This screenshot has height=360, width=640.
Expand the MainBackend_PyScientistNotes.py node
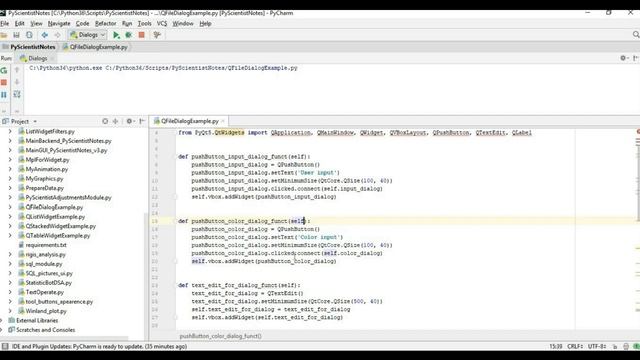pos(10,141)
